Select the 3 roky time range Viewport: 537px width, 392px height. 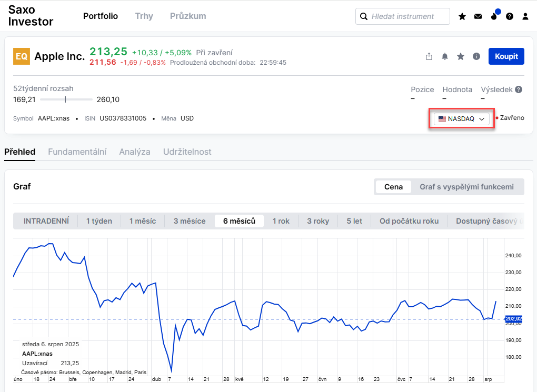click(318, 221)
